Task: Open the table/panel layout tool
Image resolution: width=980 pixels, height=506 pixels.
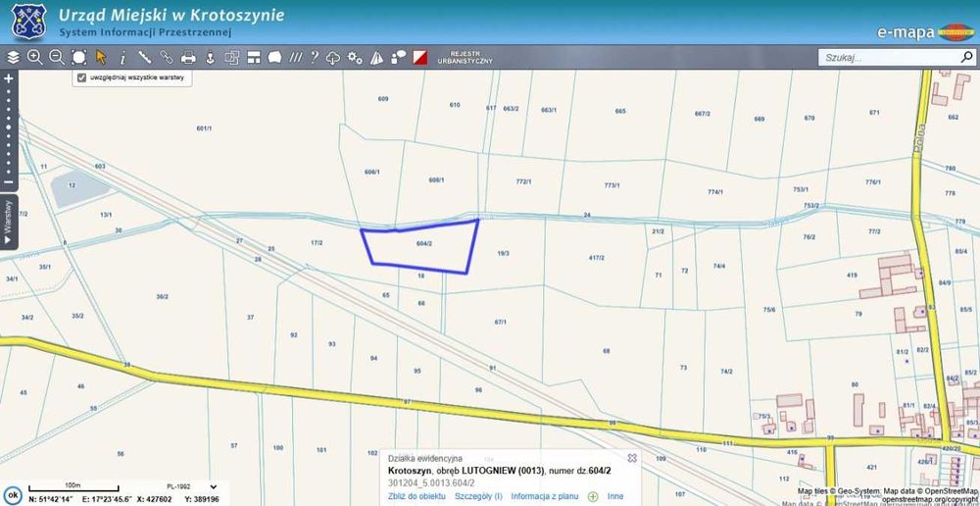Action: 253,58
